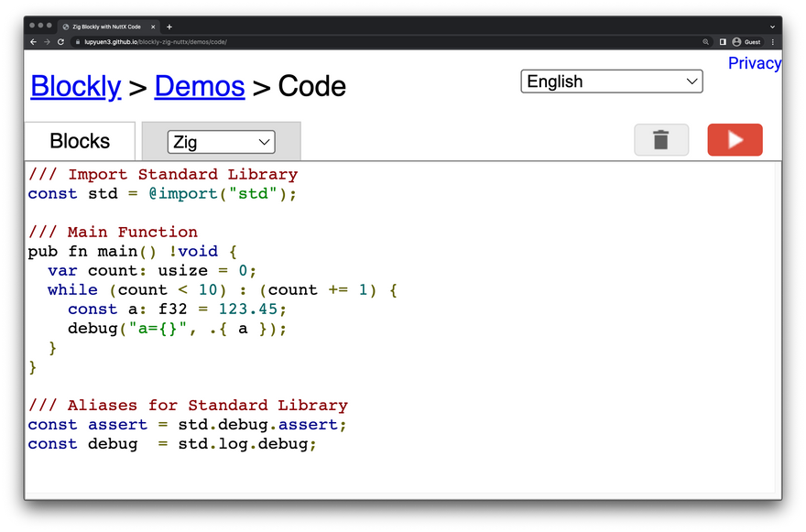Open the Blockly link in the breadcrumb
The width and height of the screenshot is (806, 532).
tap(75, 87)
